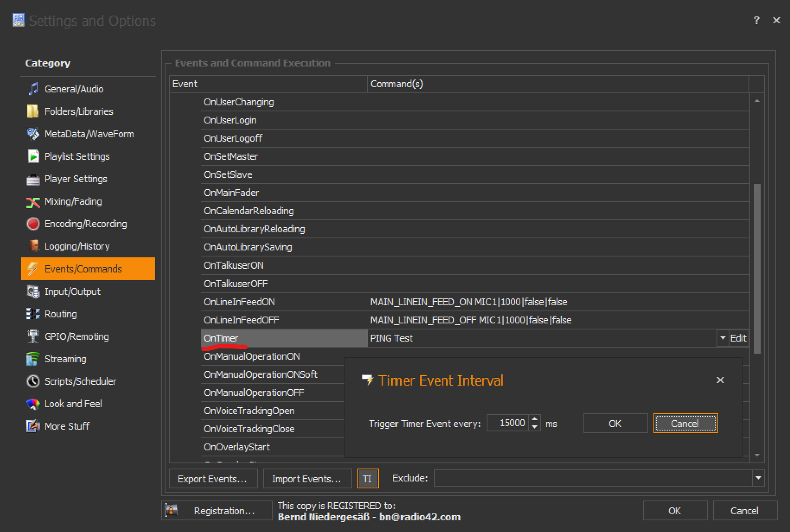Open the Exclude dropdown list
The width and height of the screenshot is (790, 532).
758,478
